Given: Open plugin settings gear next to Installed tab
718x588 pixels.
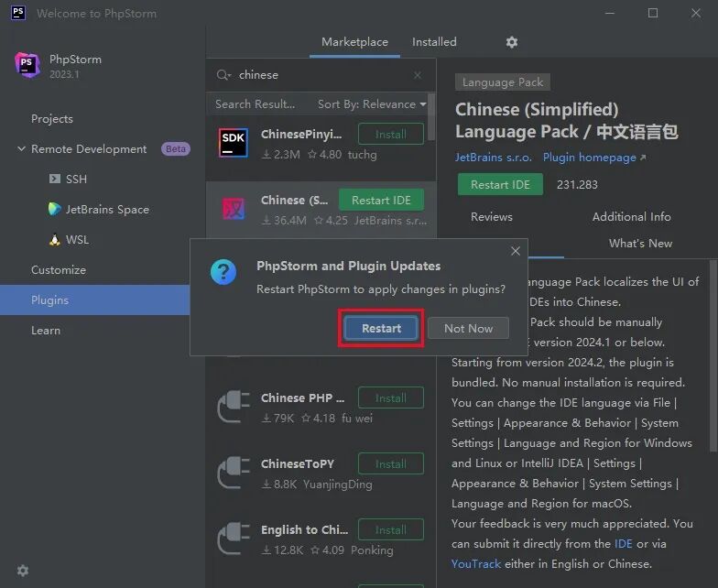Looking at the screenshot, I should point(511,42).
